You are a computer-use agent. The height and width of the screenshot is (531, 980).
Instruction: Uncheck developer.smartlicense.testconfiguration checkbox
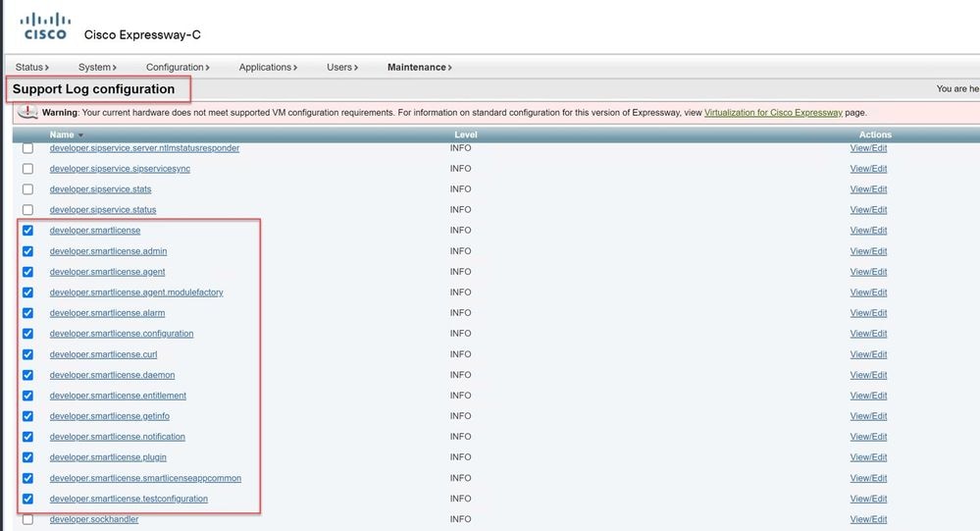pyautogui.click(x=27, y=499)
